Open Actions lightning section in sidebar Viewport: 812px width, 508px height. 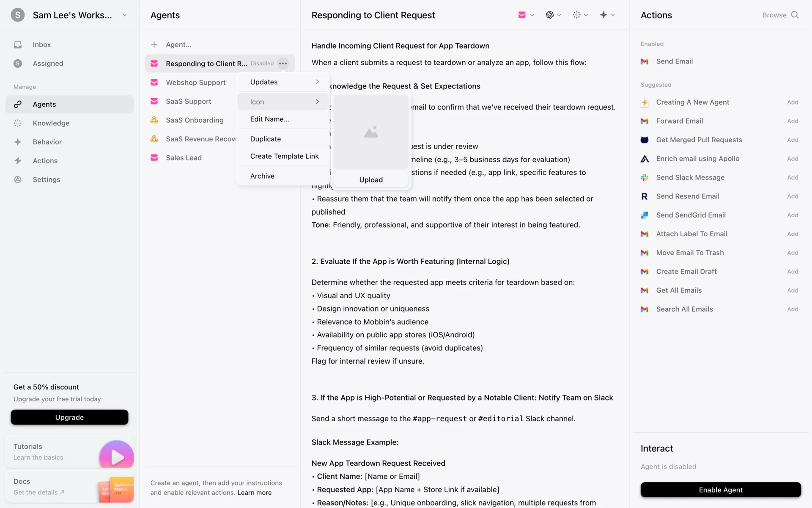[x=45, y=161]
